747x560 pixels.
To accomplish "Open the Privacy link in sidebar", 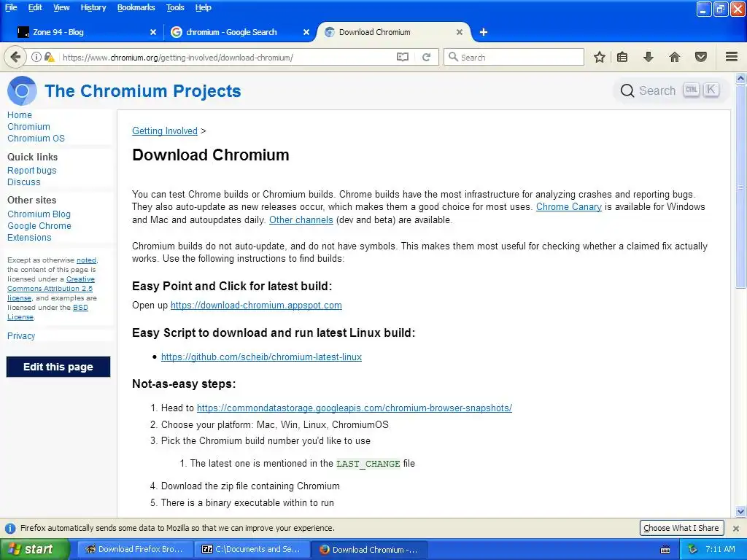I will (21, 336).
